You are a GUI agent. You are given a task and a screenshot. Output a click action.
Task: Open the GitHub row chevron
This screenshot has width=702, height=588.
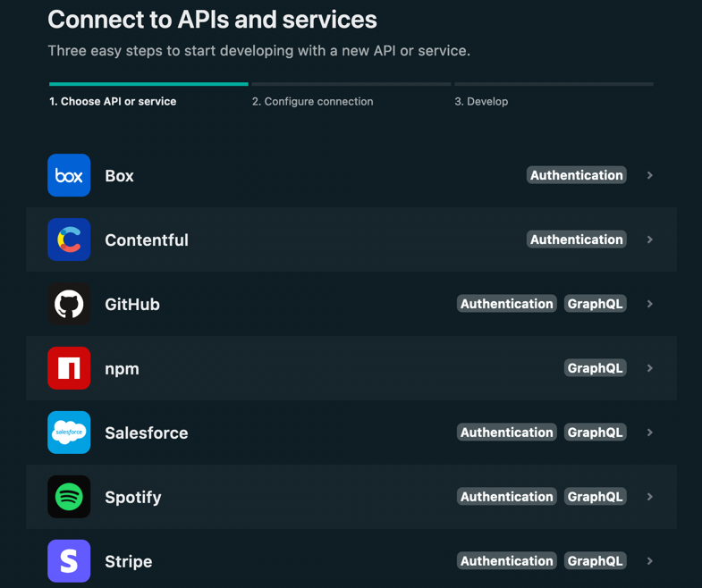tap(650, 304)
